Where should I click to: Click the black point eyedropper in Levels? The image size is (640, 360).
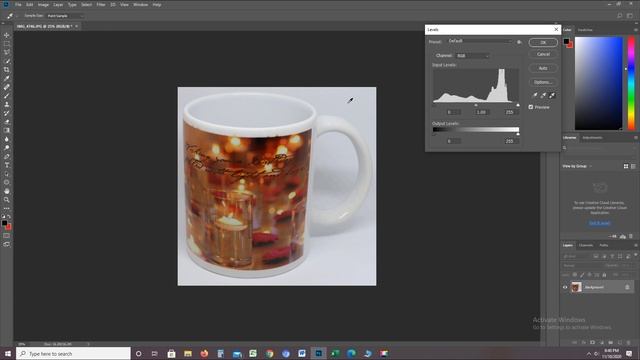535,95
